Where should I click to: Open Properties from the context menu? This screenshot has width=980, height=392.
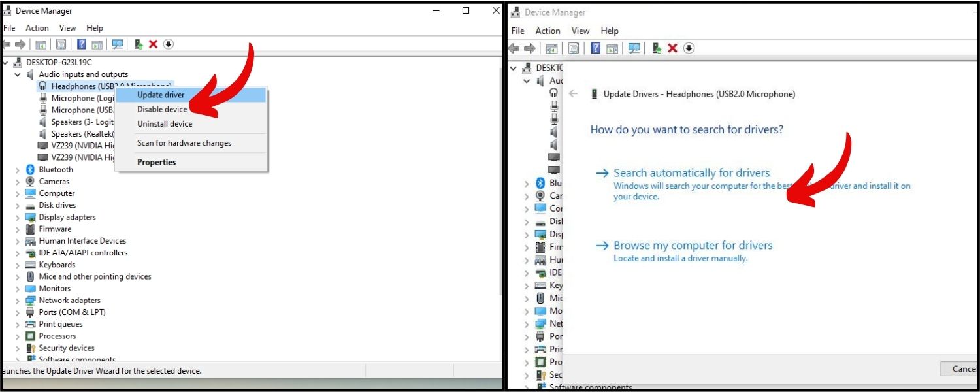pos(156,163)
